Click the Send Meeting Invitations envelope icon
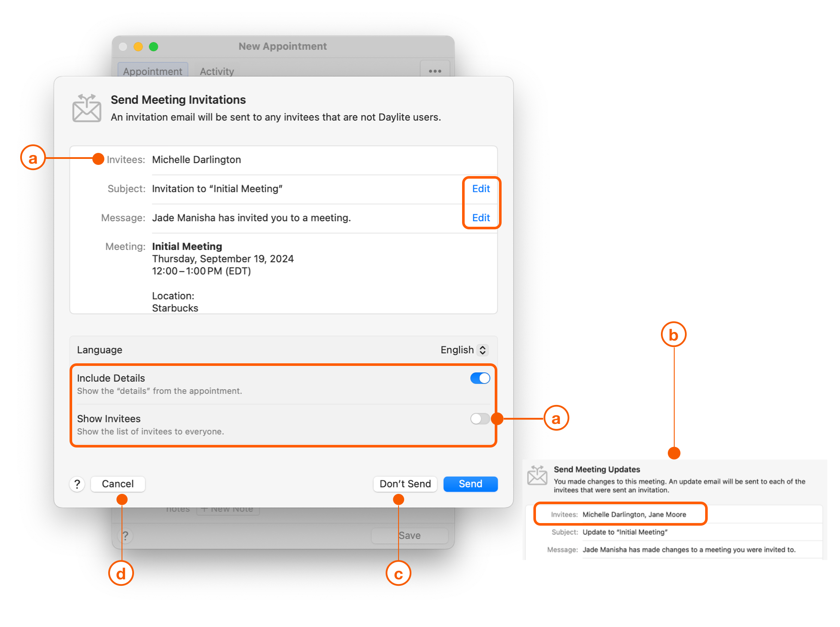Screen dimensions: 840x627 tap(87, 109)
